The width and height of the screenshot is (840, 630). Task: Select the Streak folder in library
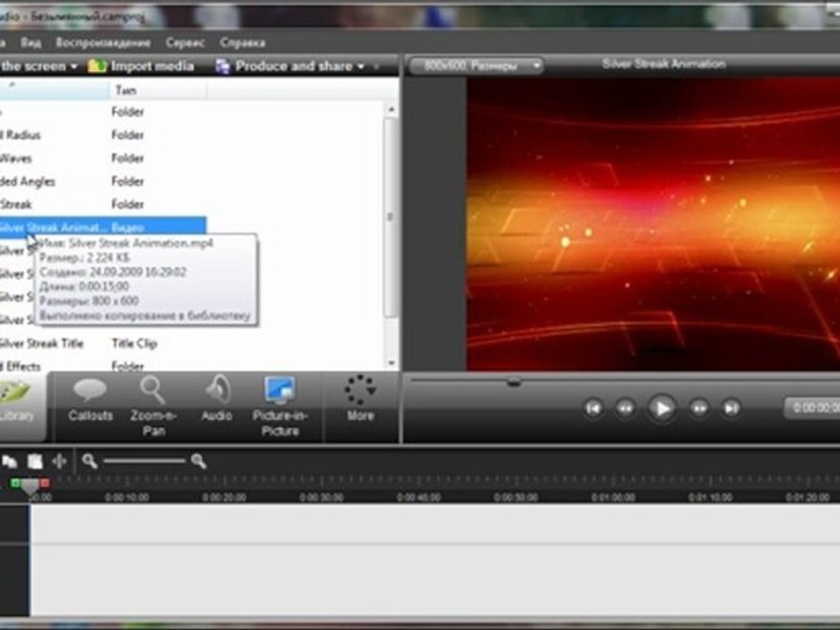point(16,204)
